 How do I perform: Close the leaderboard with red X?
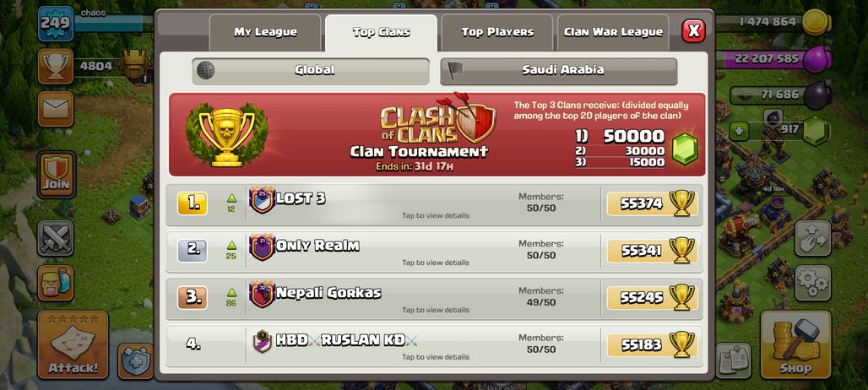[693, 31]
